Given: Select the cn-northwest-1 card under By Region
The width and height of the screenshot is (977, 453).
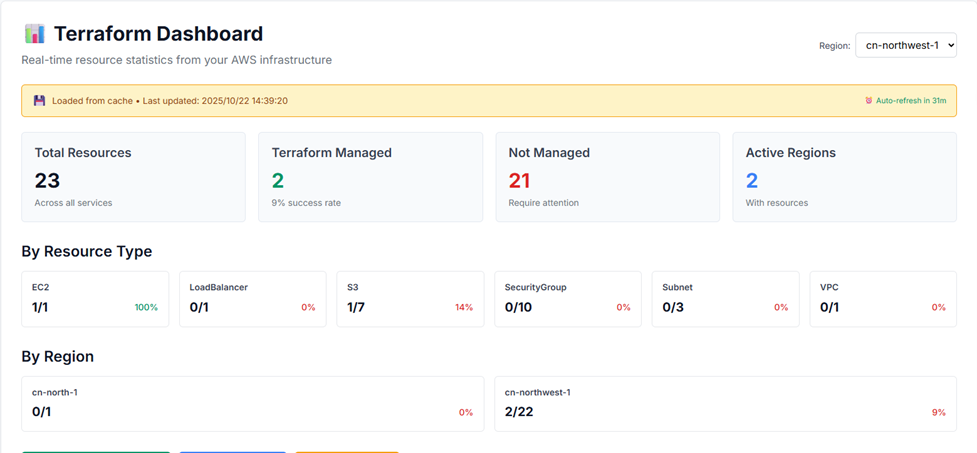Looking at the screenshot, I should click(725, 403).
